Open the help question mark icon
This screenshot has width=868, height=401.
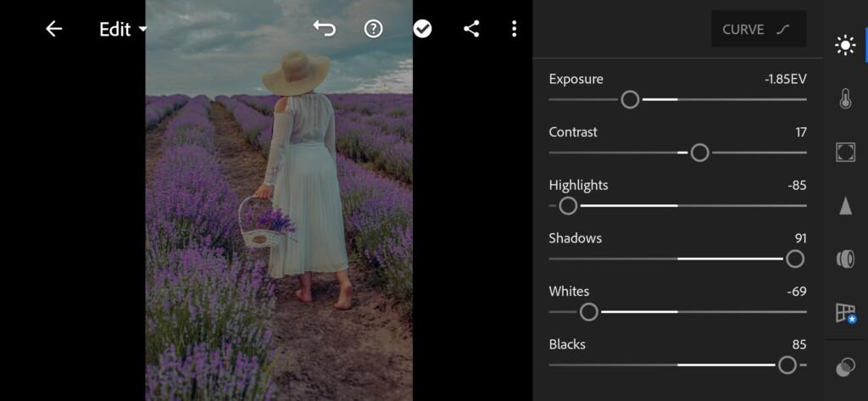[374, 29]
